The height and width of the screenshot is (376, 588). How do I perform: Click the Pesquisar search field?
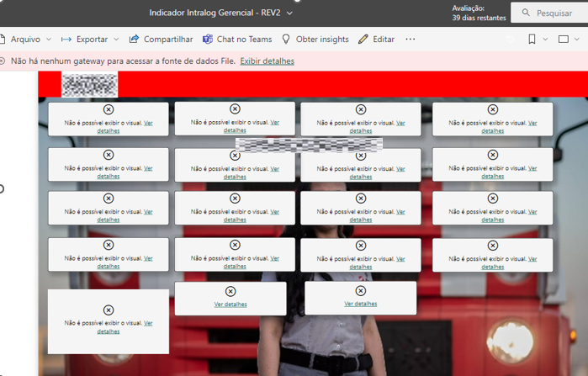[x=549, y=13]
